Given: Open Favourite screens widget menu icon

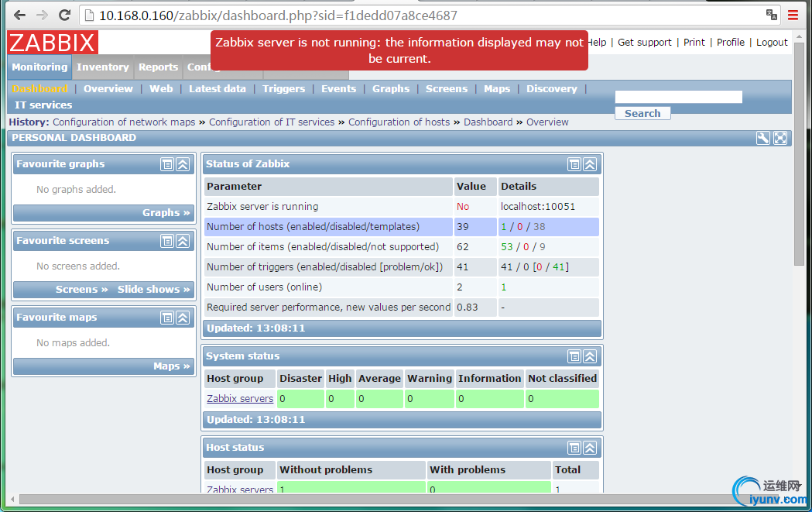Looking at the screenshot, I should (166, 241).
